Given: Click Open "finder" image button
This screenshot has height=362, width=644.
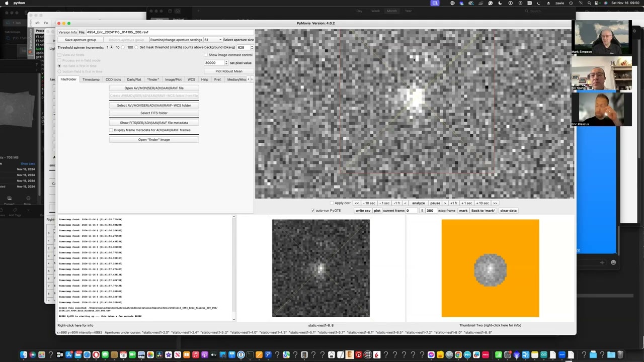Looking at the screenshot, I should pos(154,140).
